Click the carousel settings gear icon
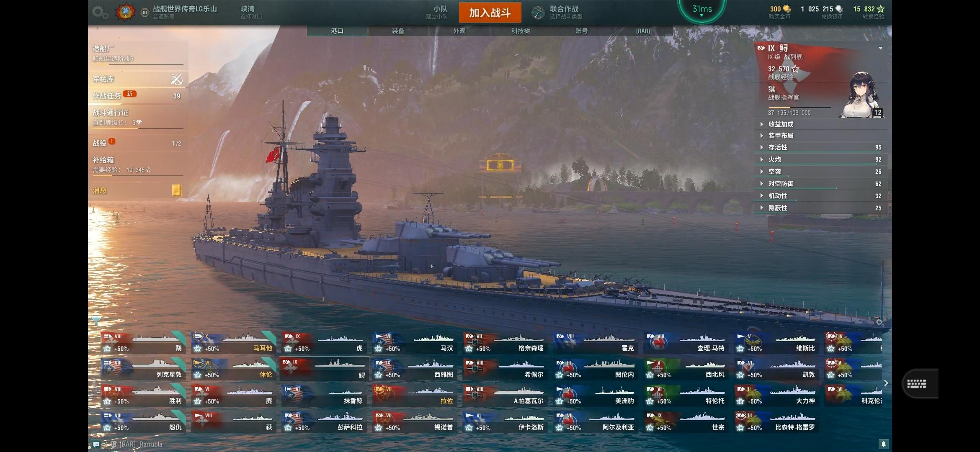980x452 pixels. tap(879, 322)
